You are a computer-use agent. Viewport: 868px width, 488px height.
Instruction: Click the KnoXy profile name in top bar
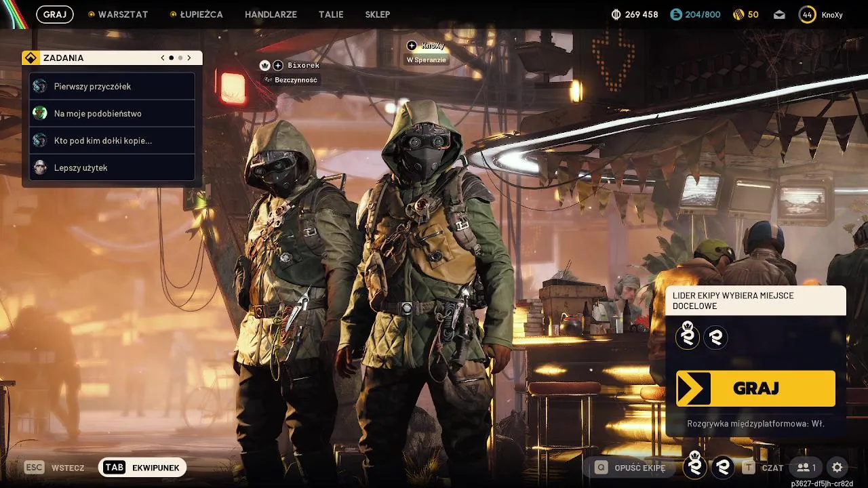click(831, 15)
